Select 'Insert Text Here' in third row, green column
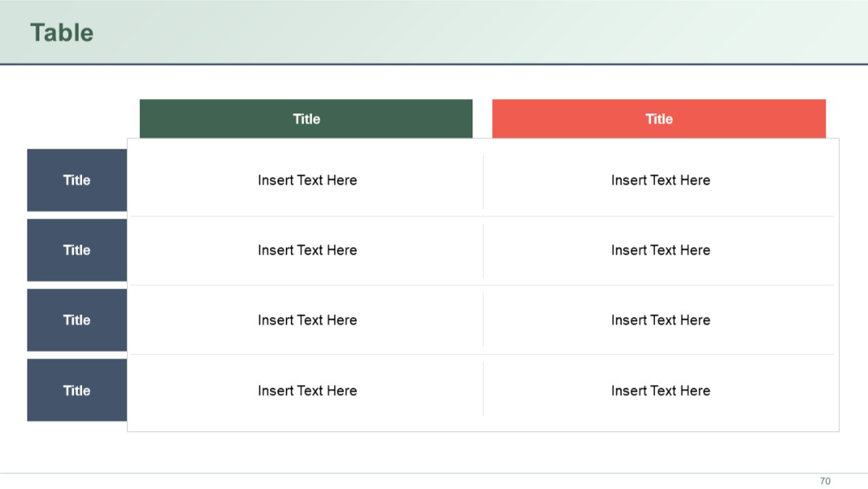 [307, 319]
